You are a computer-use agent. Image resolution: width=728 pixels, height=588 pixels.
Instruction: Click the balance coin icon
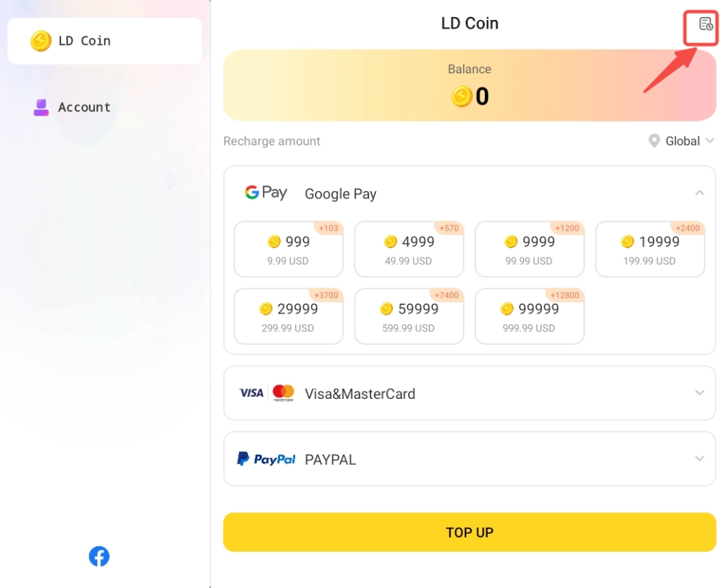(462, 97)
